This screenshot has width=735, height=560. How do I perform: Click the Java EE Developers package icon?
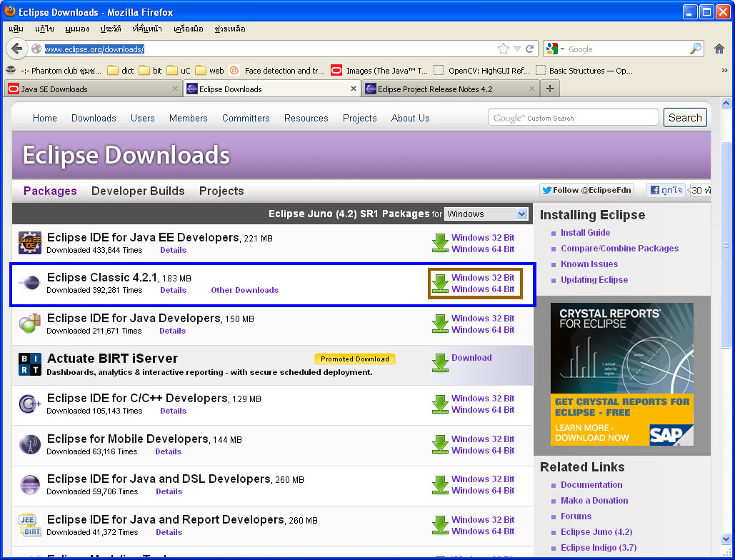29,243
